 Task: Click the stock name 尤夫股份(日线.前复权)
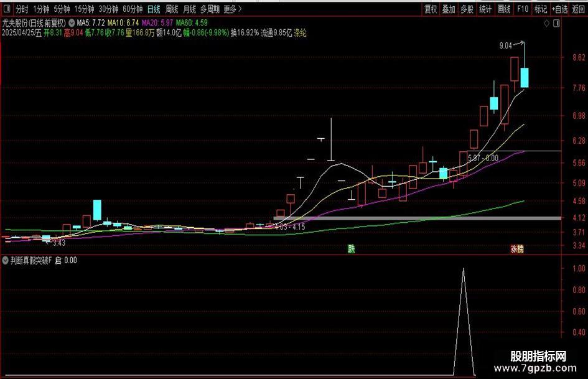[x=34, y=22]
